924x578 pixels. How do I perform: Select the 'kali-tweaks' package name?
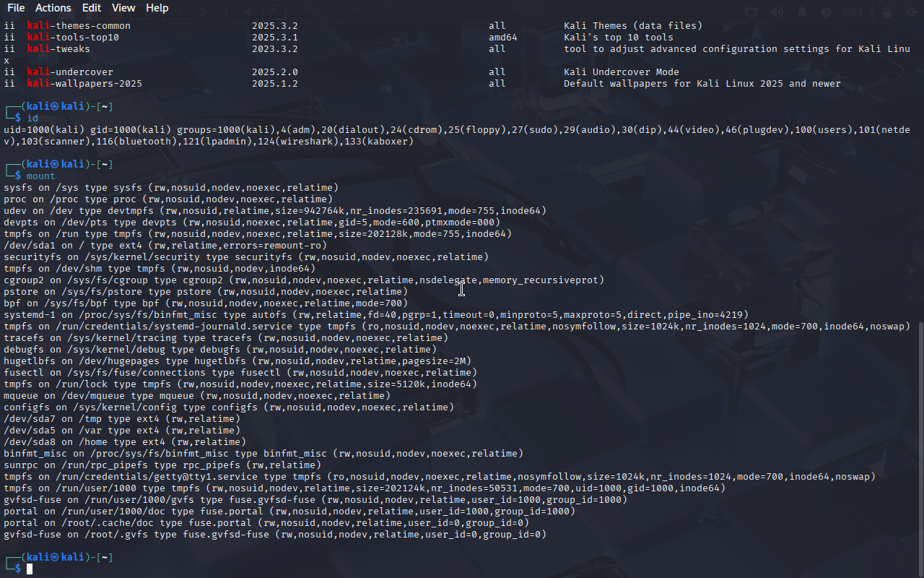[x=58, y=49]
